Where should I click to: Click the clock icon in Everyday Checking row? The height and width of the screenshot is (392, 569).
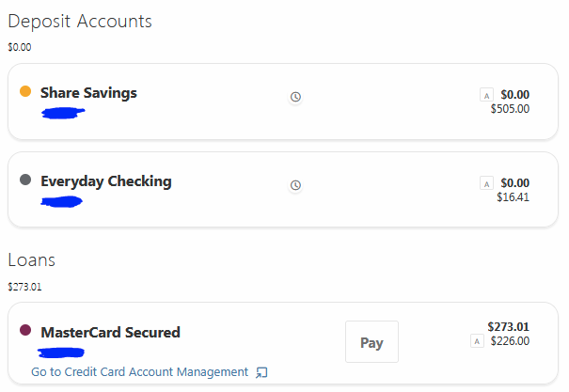pyautogui.click(x=295, y=185)
